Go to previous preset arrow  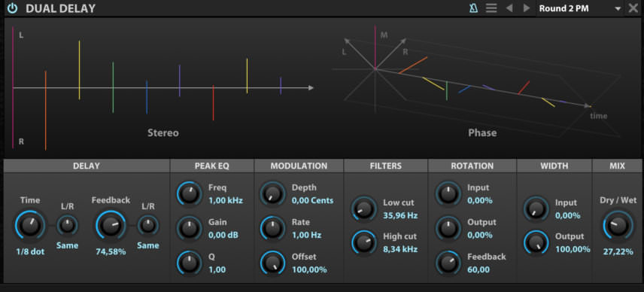pos(509,8)
